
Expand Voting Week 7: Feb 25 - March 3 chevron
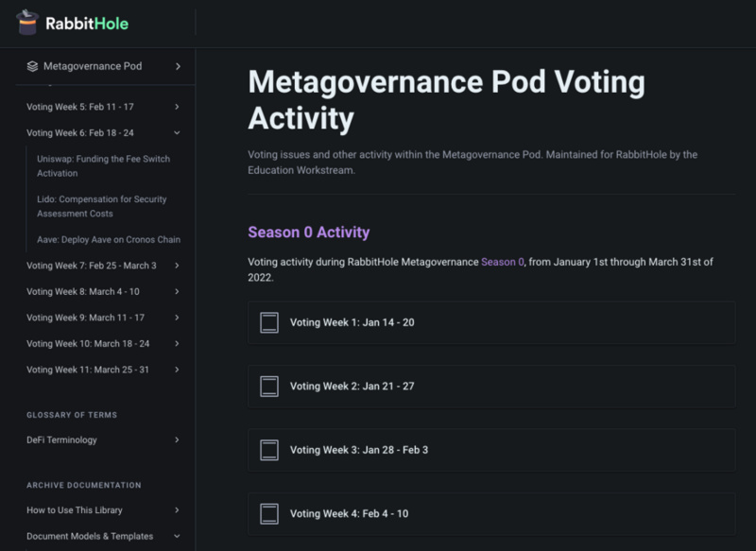178,266
